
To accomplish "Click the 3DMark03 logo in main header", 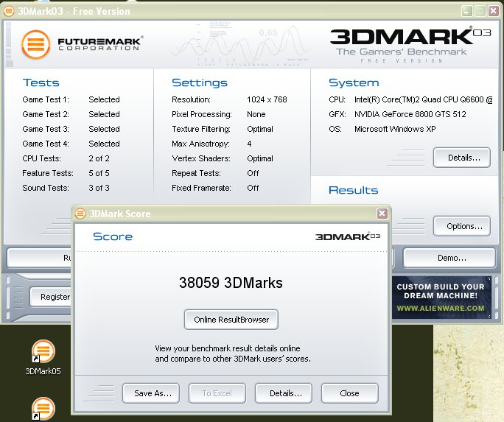I will [410, 45].
